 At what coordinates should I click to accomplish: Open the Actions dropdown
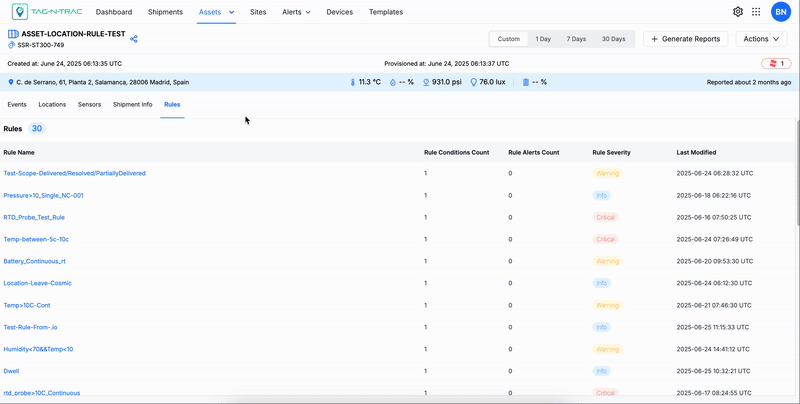761,39
